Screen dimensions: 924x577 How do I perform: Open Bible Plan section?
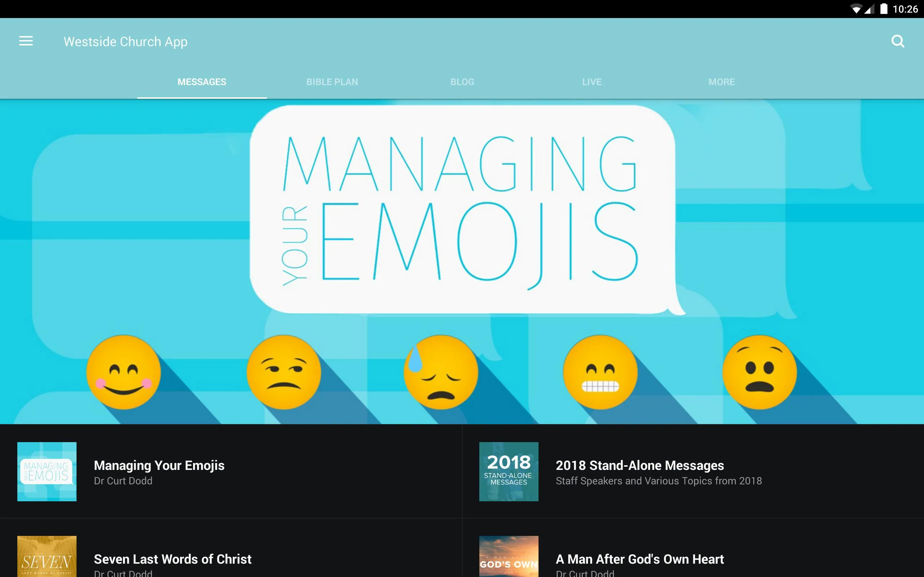coord(331,82)
